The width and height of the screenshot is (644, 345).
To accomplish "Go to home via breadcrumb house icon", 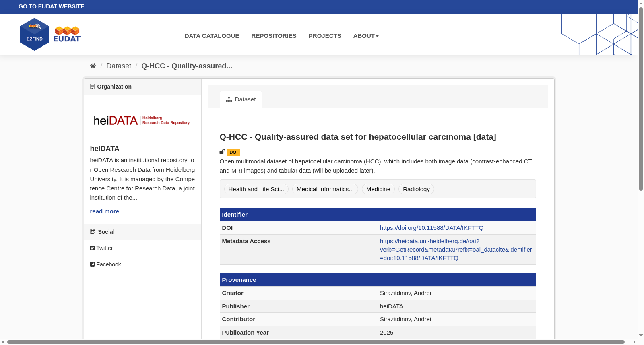I will pos(93,66).
